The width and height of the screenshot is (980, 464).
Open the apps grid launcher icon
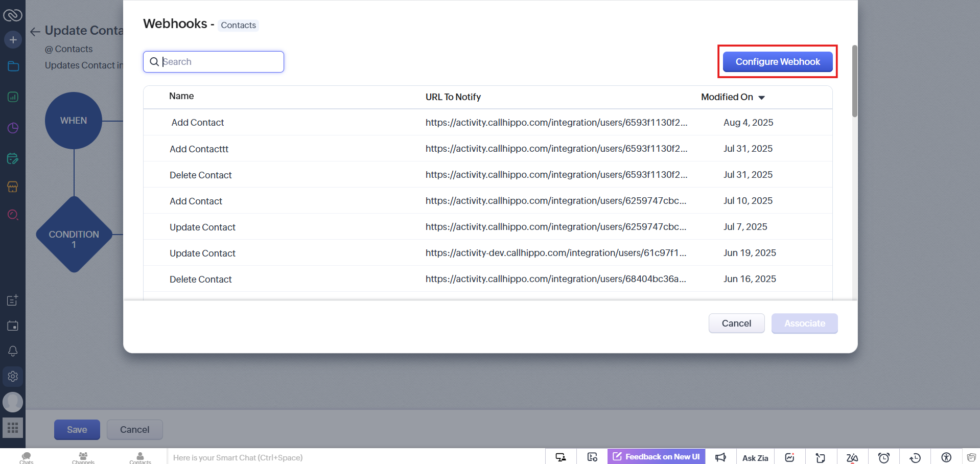point(13,428)
